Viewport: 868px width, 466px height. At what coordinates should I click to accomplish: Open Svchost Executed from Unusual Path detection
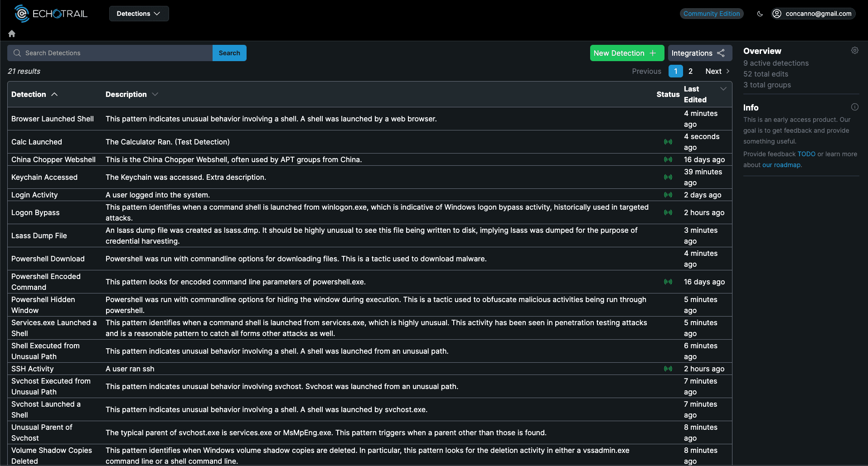coord(51,386)
